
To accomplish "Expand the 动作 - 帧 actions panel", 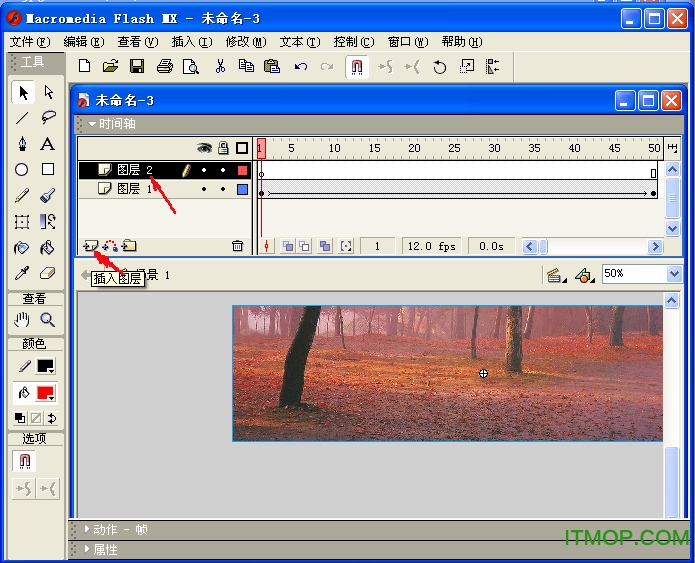I will (87, 529).
